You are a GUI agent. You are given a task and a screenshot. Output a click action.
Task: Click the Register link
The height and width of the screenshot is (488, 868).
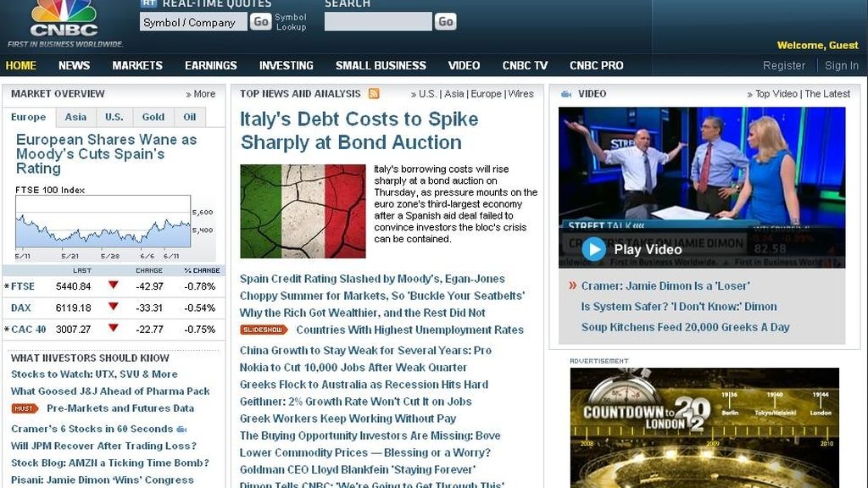[x=784, y=65]
